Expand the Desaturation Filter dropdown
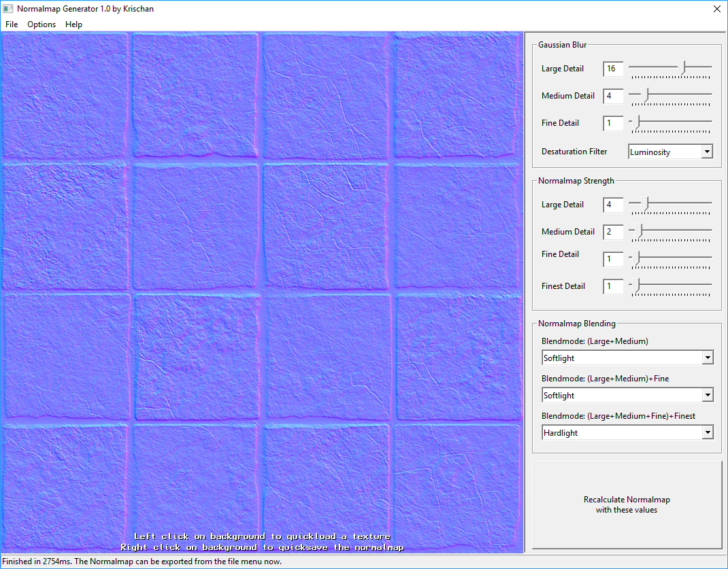Image resolution: width=728 pixels, height=569 pixels. [706, 152]
